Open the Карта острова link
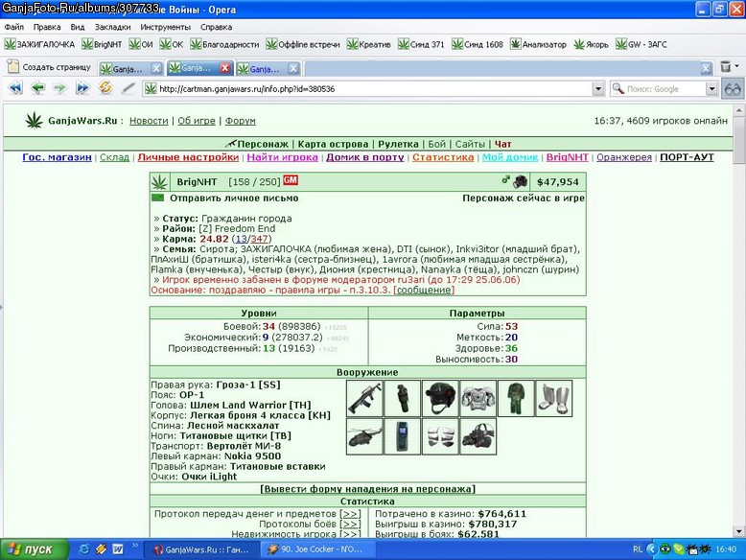Viewport: 746px width, 560px height. coord(333,144)
